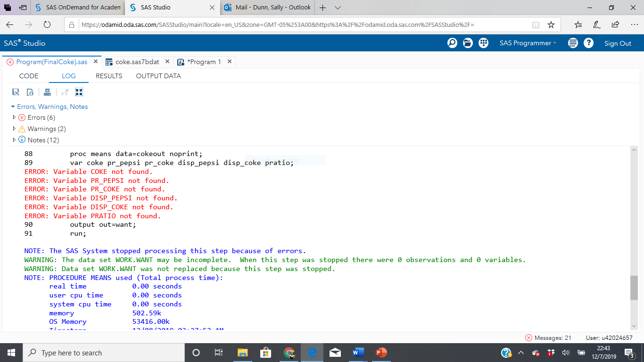The height and width of the screenshot is (362, 644).
Task: Open Microsoft Word from taskbar
Action: click(x=359, y=353)
